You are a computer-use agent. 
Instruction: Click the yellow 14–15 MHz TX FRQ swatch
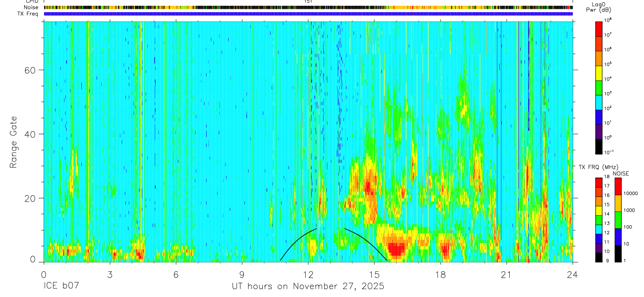tap(599, 210)
